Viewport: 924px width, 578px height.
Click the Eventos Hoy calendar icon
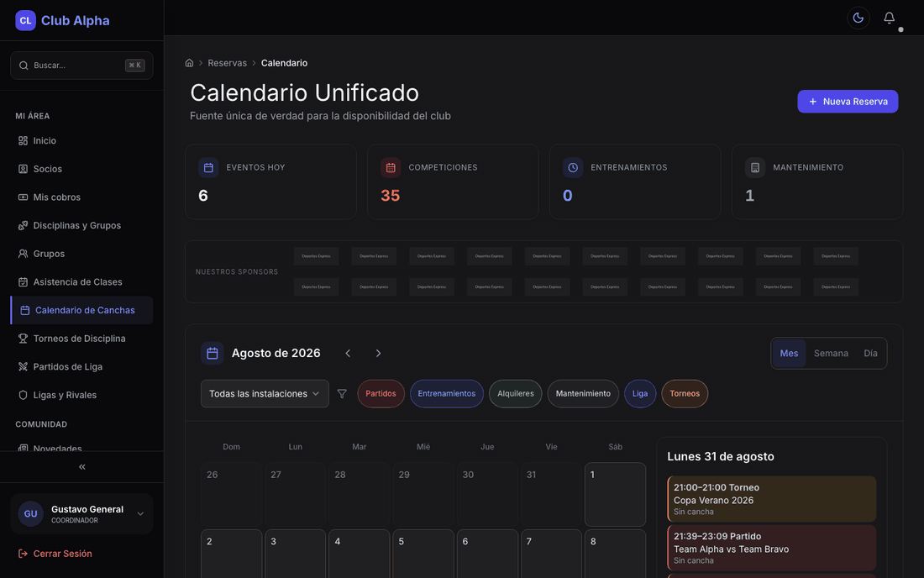click(x=208, y=168)
